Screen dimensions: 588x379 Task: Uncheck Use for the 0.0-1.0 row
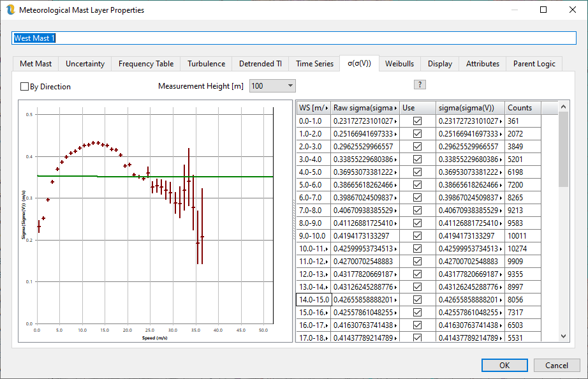click(x=417, y=121)
